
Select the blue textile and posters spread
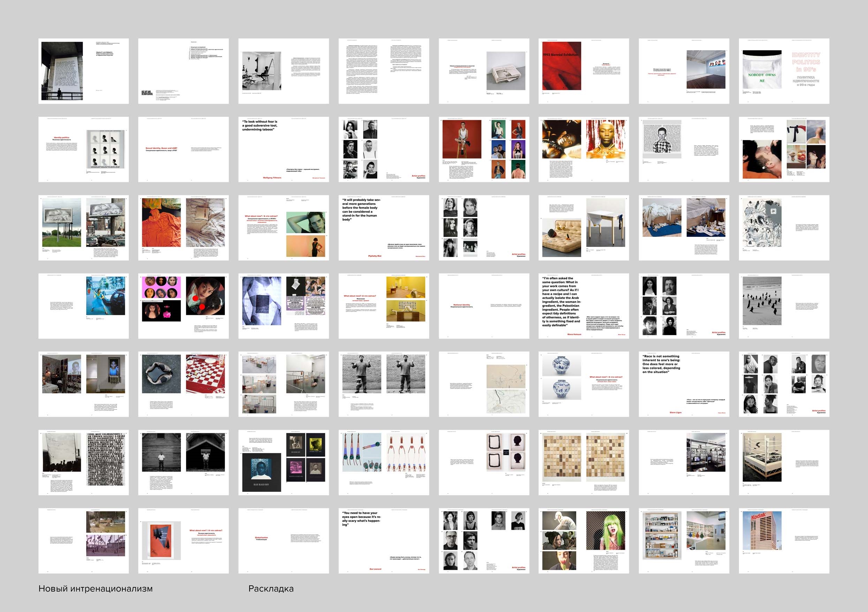(283, 306)
